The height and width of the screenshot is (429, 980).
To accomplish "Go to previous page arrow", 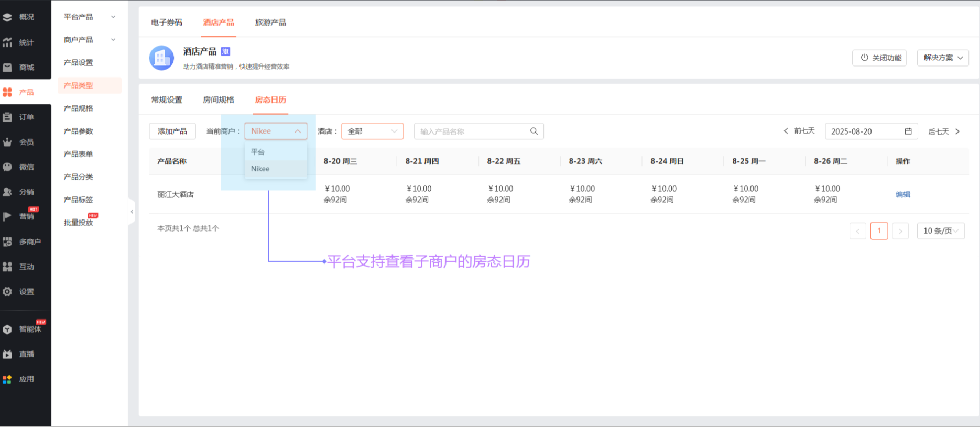I will coord(858,231).
